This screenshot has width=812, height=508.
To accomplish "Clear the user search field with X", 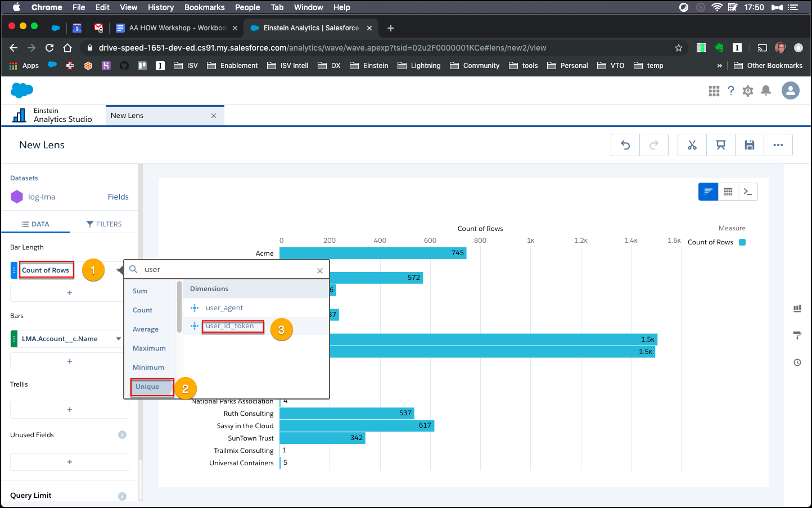I will point(320,271).
